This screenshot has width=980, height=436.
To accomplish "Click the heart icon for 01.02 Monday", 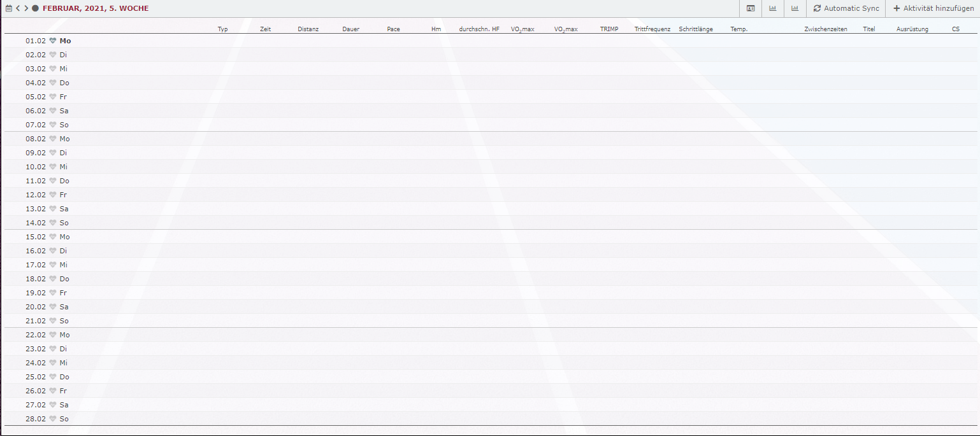I will 53,41.
